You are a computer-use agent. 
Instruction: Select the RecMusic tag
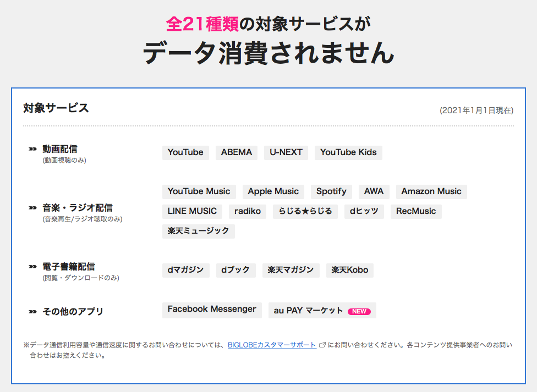416,211
